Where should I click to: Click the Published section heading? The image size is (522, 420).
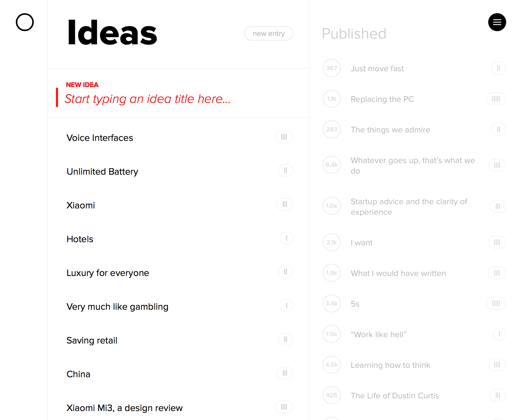click(x=354, y=34)
